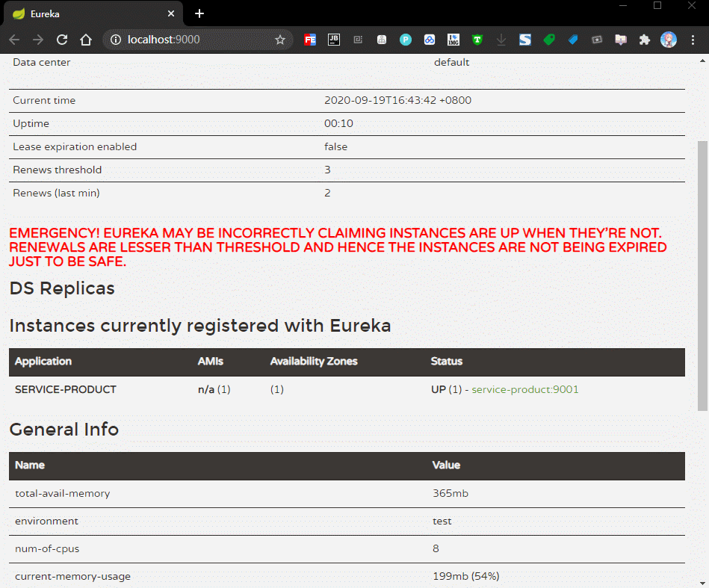Viewport: 709px width, 588px height.
Task: Go back to the previous page
Action: tap(14, 40)
